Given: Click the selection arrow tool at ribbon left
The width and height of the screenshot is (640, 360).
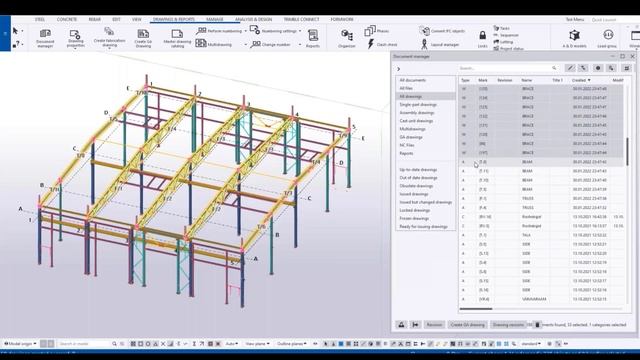Looking at the screenshot, I should coord(15,31).
